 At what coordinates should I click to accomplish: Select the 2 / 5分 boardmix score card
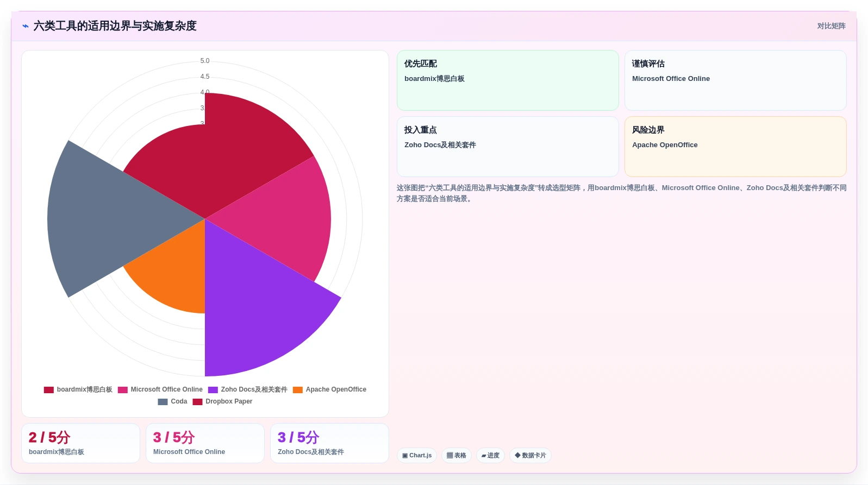click(x=80, y=443)
